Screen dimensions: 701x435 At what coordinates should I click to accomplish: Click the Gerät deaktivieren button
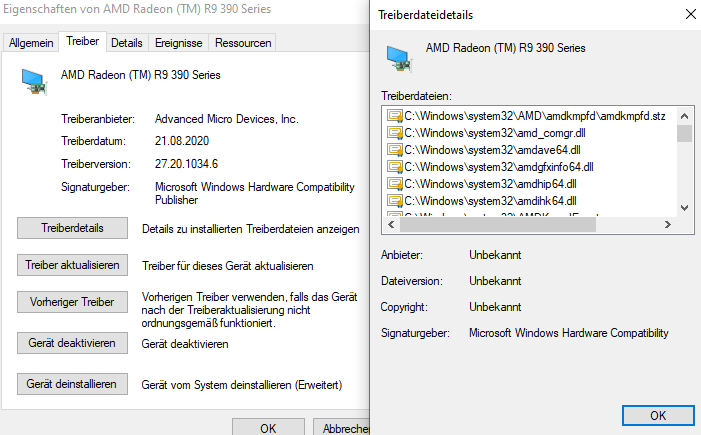(x=72, y=343)
